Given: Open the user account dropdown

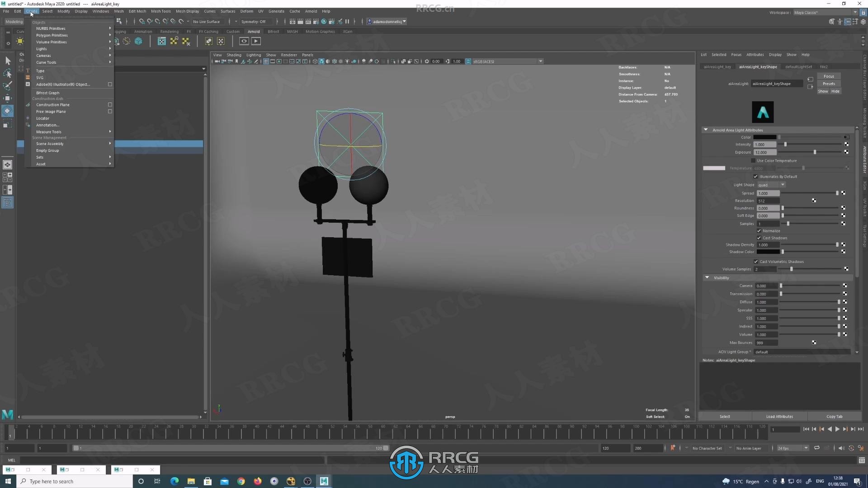Looking at the screenshot, I should pos(387,21).
